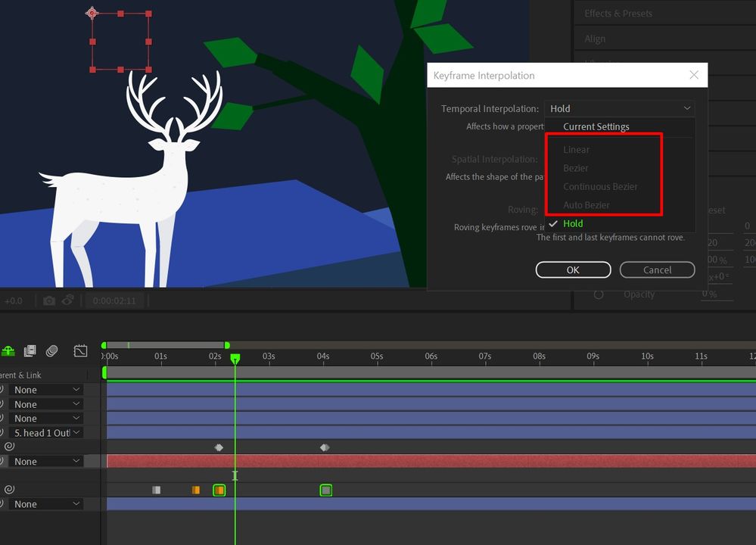Select the checked Hold option in the list
Image resolution: width=756 pixels, height=545 pixels.
tap(573, 223)
